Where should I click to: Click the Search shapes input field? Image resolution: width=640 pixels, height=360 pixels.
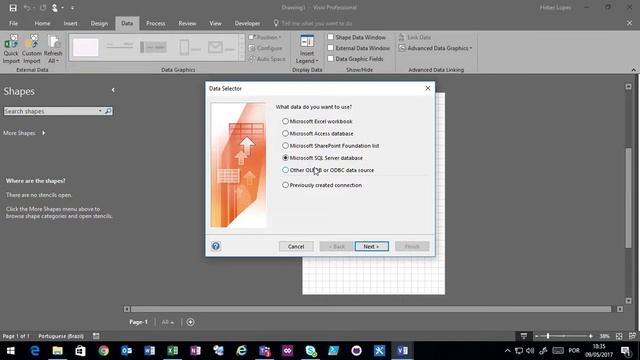point(51,111)
